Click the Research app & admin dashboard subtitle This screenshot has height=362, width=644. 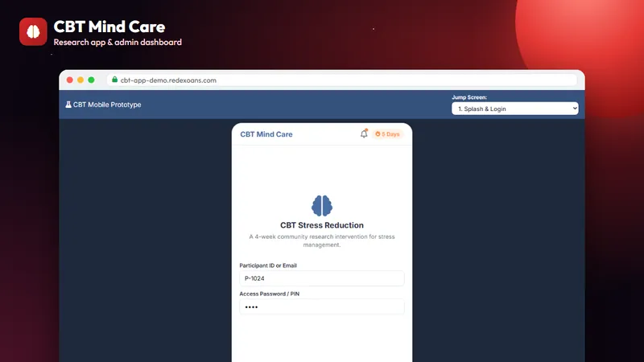[118, 43]
